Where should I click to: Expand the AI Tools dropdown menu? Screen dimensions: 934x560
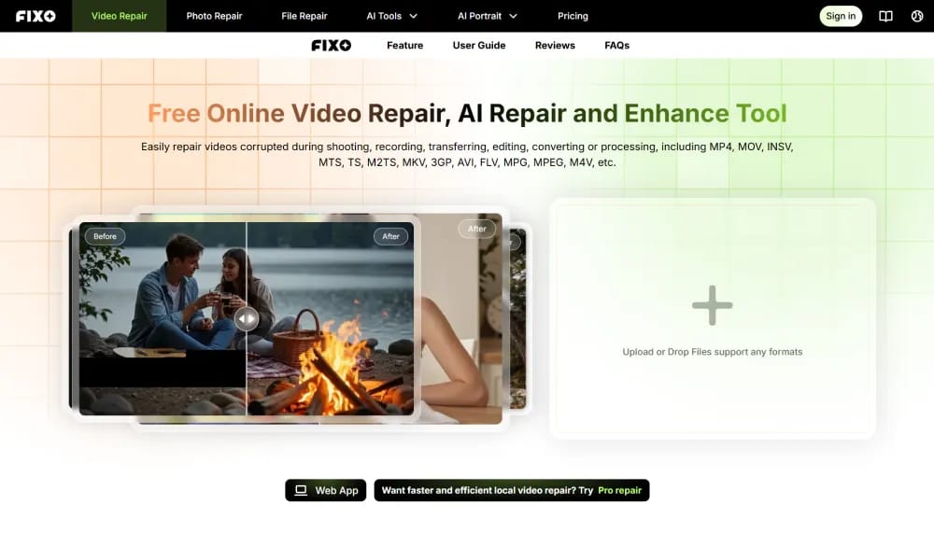(391, 16)
